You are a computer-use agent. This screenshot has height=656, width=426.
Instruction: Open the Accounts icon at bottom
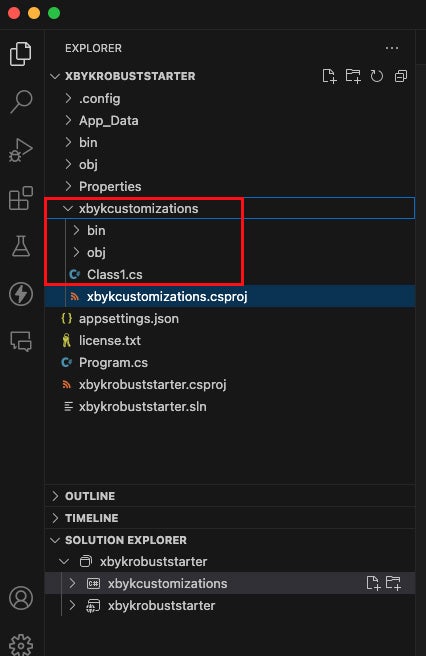coord(21,598)
